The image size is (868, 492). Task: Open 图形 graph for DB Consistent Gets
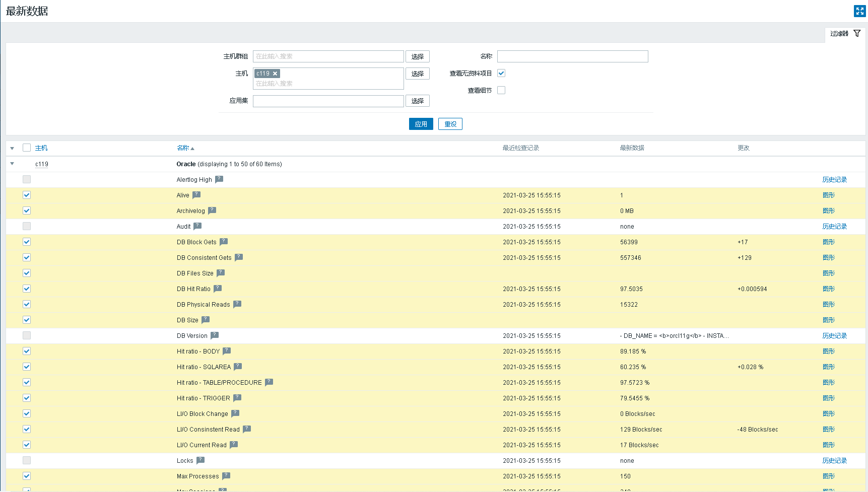pyautogui.click(x=829, y=258)
